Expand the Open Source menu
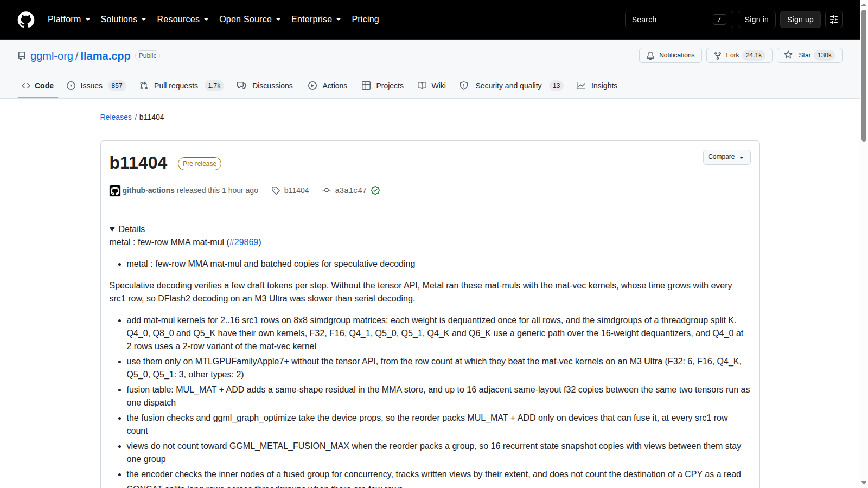The width and height of the screenshot is (868, 488). coord(250,20)
